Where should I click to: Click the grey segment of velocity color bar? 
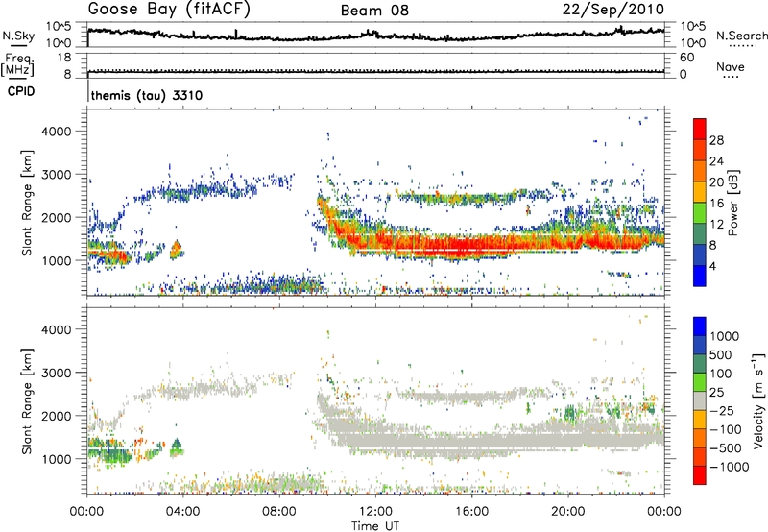point(700,401)
